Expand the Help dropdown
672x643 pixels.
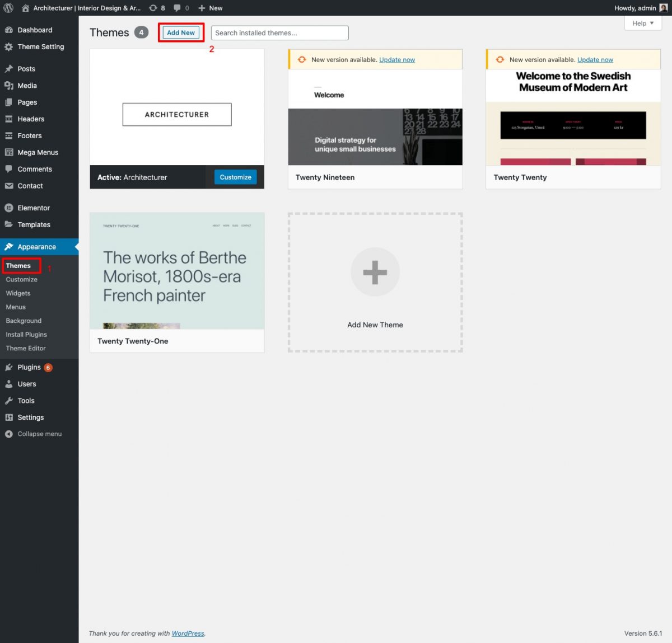tap(642, 23)
